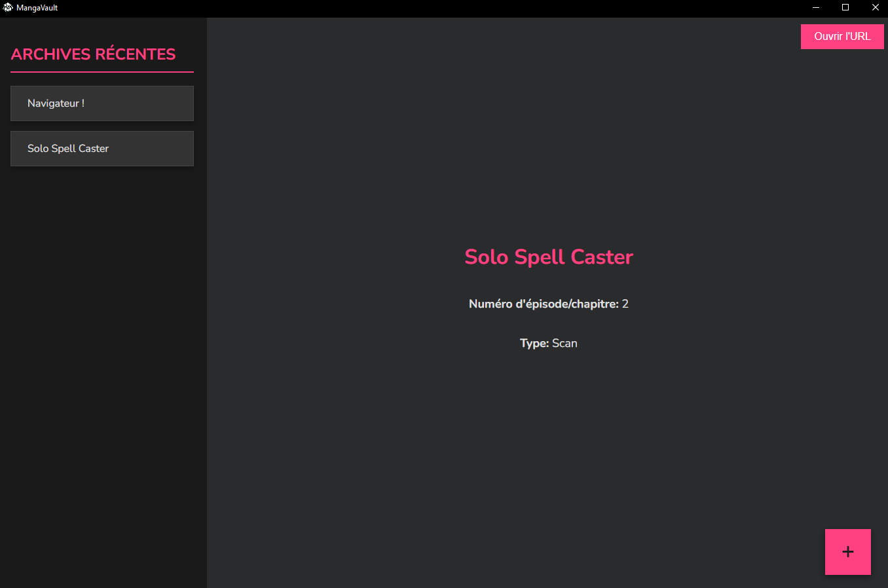Select Solo Spell Caster in recent archives
The height and width of the screenshot is (588, 888).
point(102,149)
